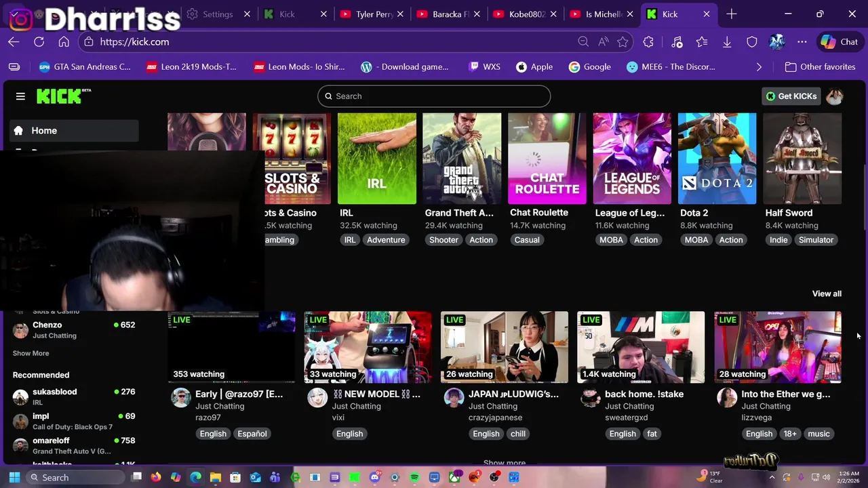This screenshot has height=488, width=868.
Task: Reload the current page
Action: pos(39,42)
